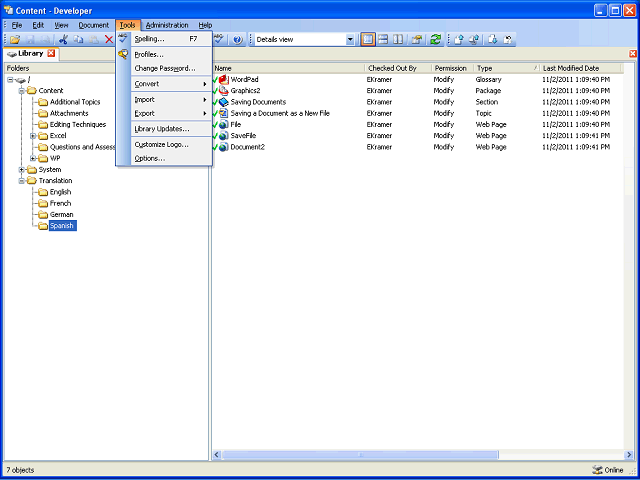640x480 pixels.
Task: Sort by the Type column header
Action: tap(507, 68)
